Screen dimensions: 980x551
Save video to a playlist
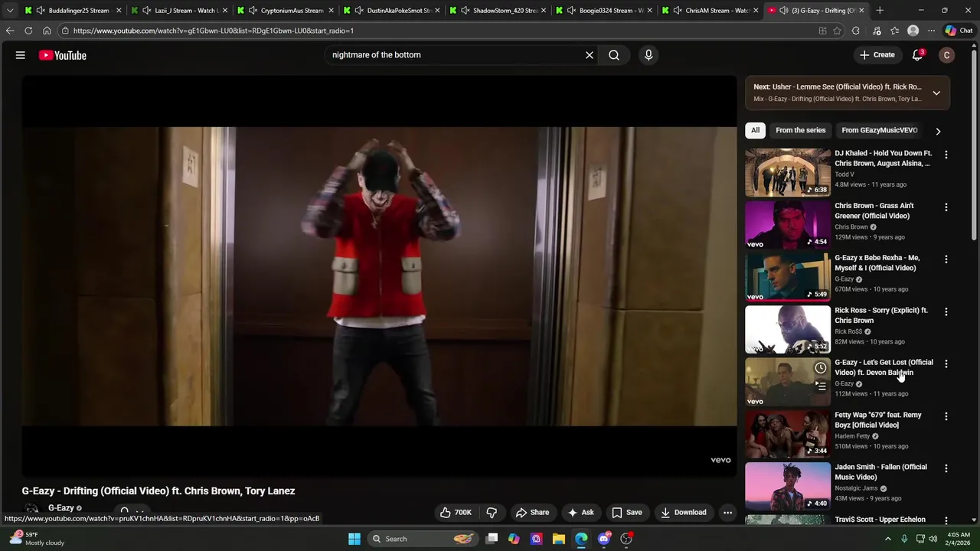(x=626, y=513)
